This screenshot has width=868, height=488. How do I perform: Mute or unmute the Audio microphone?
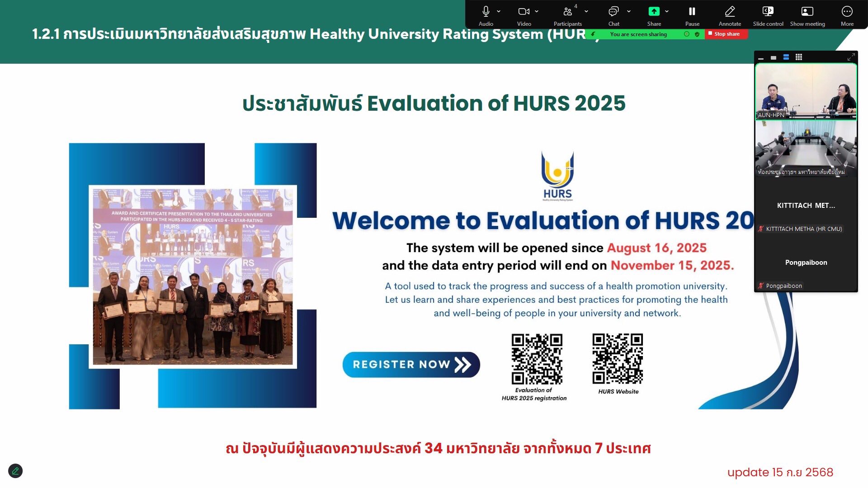pos(486,12)
